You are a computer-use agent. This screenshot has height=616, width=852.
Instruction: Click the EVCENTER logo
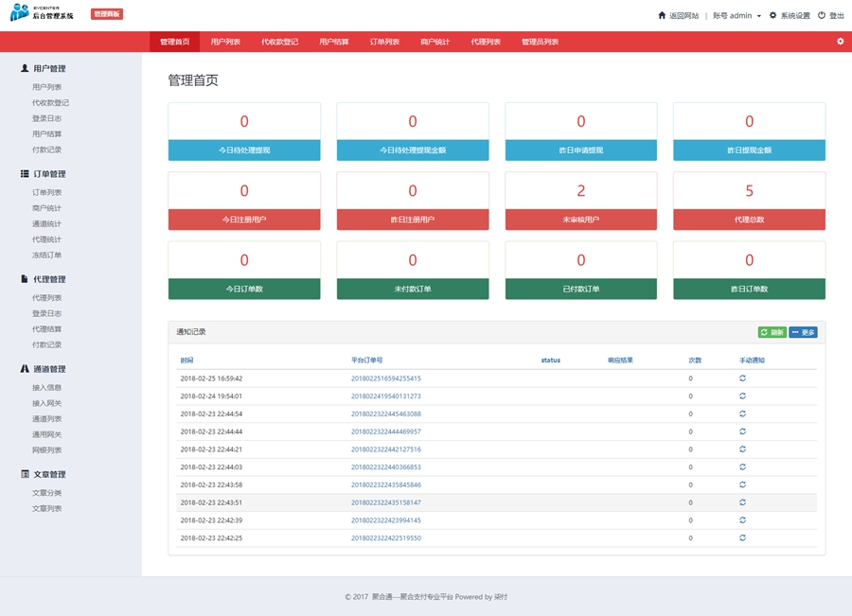(x=42, y=12)
